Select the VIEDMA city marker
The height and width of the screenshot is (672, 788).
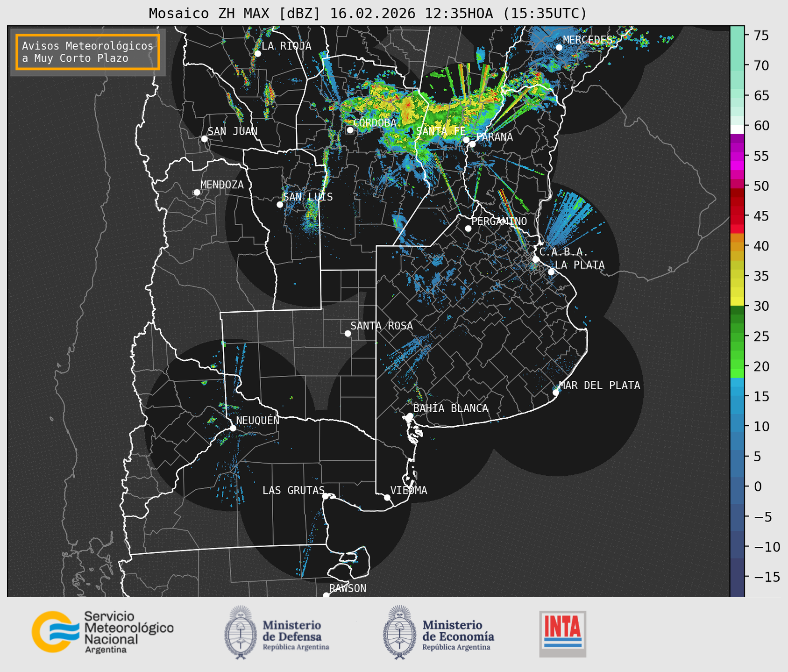click(x=387, y=497)
